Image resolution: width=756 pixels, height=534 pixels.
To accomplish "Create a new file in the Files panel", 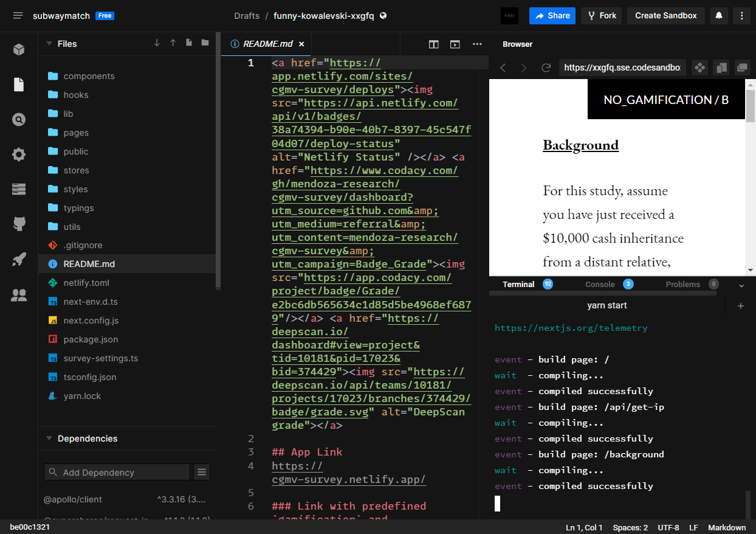I will pos(189,43).
